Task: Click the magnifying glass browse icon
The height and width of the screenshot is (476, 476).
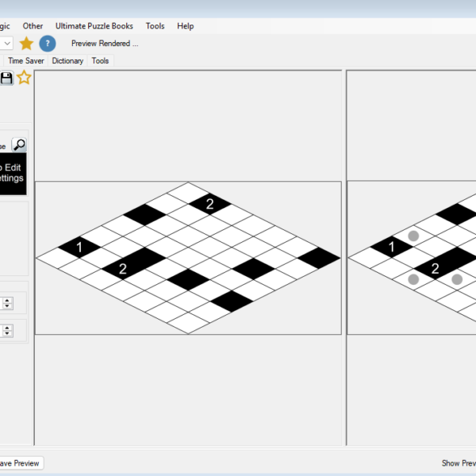Action: (19, 144)
